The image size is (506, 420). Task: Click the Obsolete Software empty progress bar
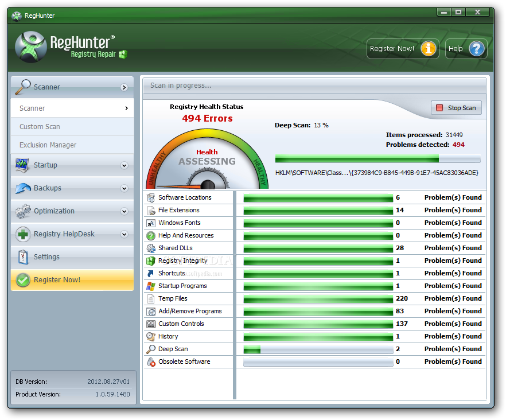pyautogui.click(x=318, y=362)
